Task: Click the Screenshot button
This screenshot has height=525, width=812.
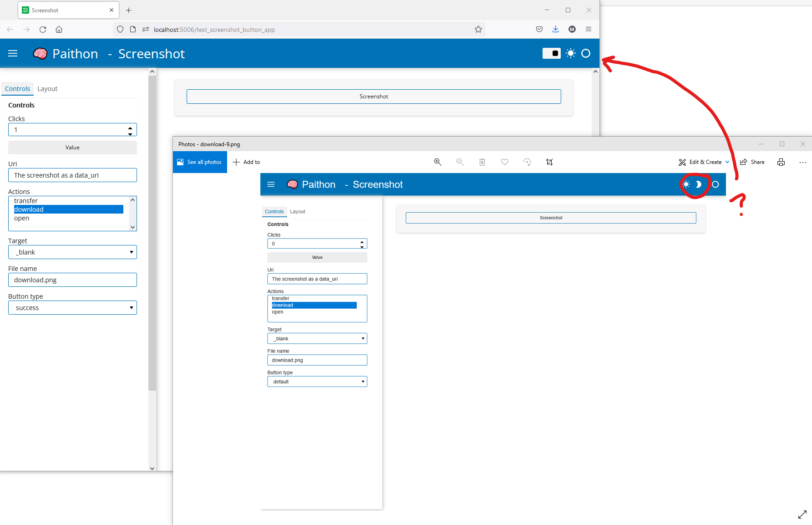Action: (373, 96)
